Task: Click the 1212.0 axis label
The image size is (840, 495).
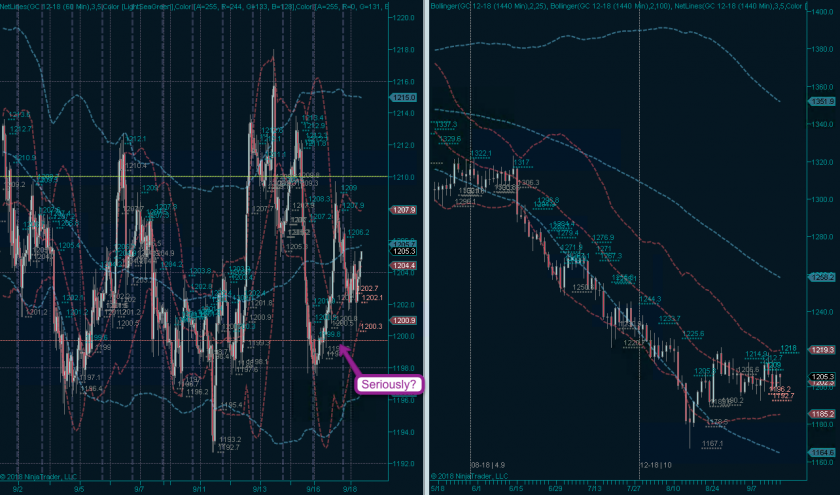Action: (x=404, y=145)
